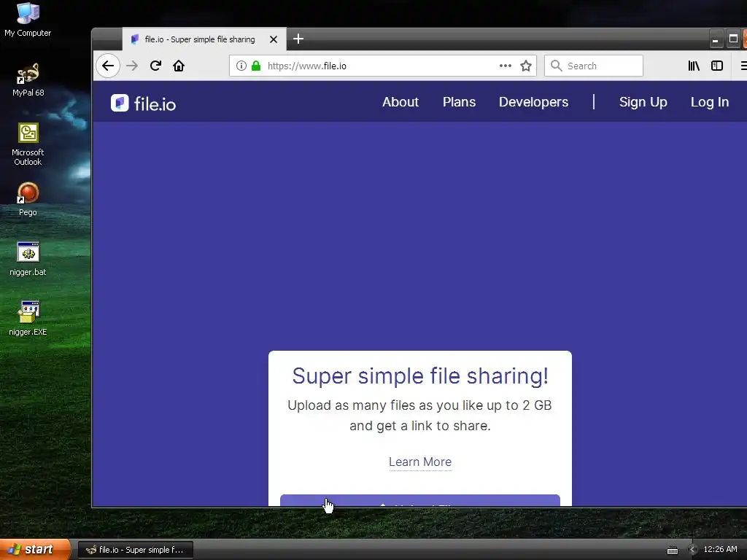Click Sign Up in the header

(x=643, y=102)
